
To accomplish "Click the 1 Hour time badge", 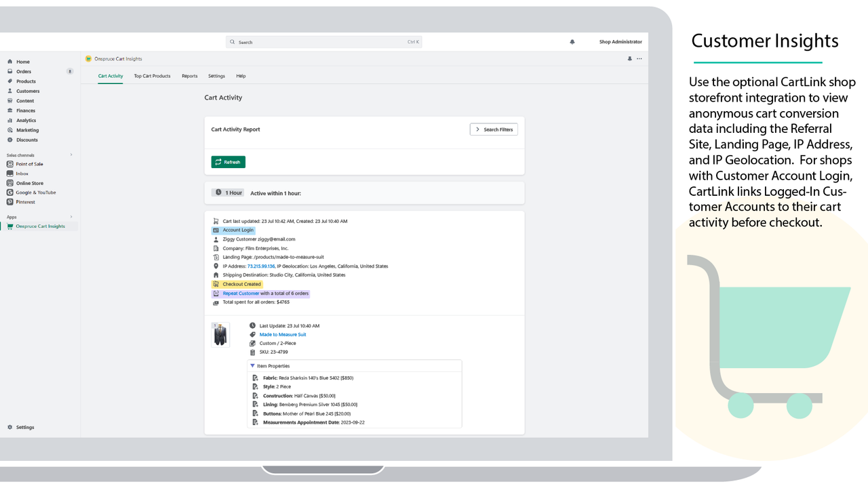I will click(228, 193).
